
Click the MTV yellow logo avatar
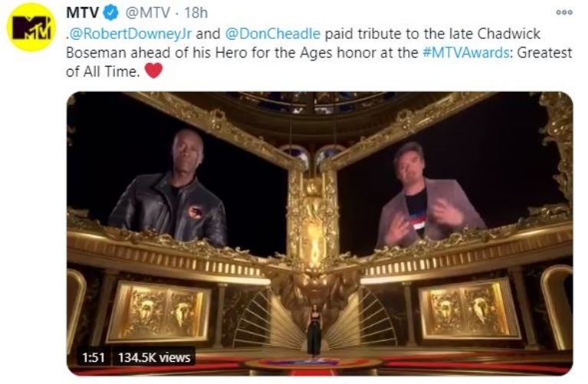click(31, 27)
